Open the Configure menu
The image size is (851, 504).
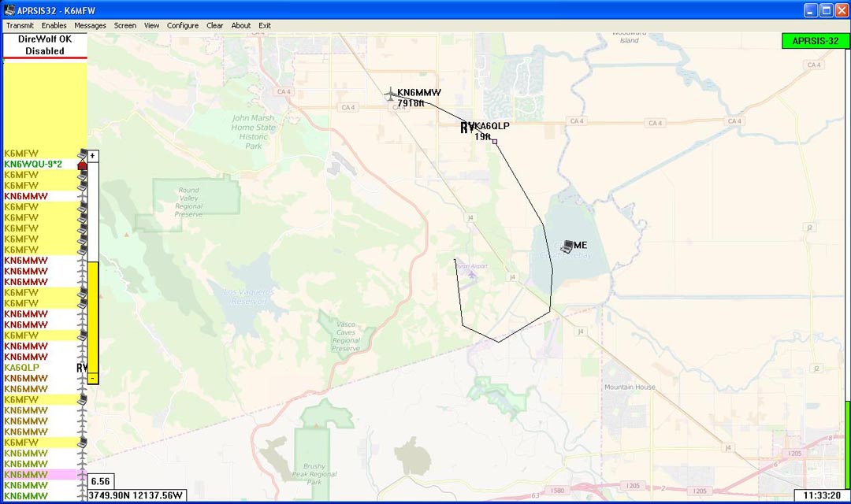coord(183,25)
